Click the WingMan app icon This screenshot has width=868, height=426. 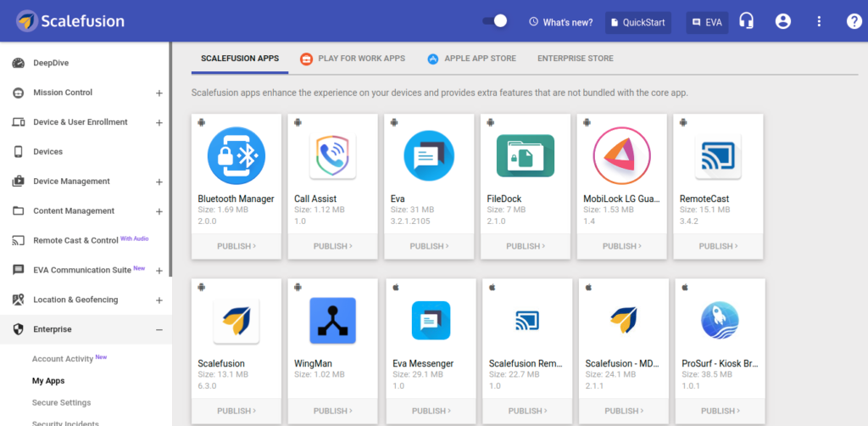click(332, 321)
